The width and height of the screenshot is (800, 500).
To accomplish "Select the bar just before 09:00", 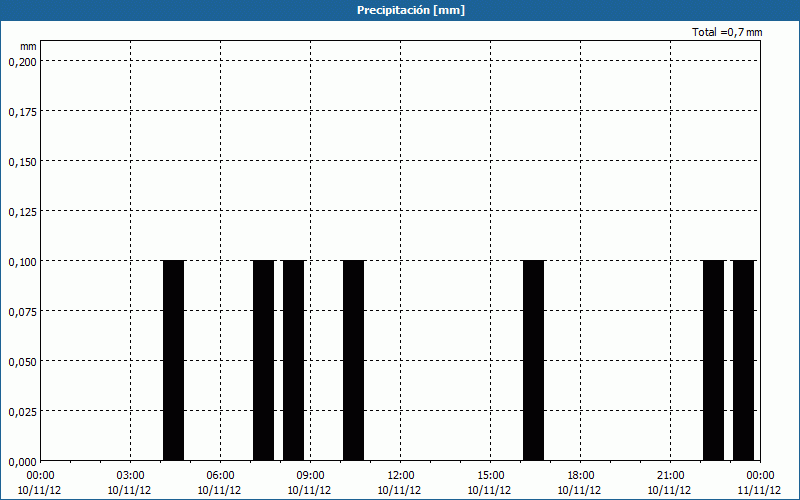I will pos(293,361).
